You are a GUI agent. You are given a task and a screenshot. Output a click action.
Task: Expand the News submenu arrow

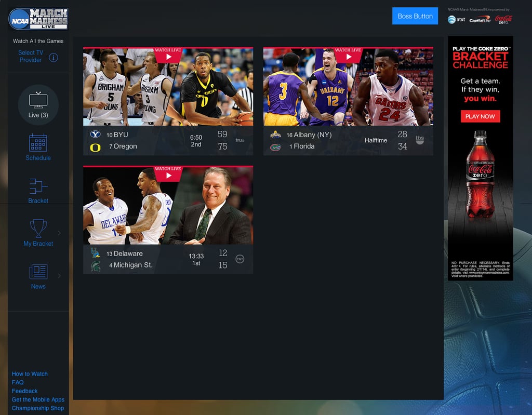(x=59, y=275)
